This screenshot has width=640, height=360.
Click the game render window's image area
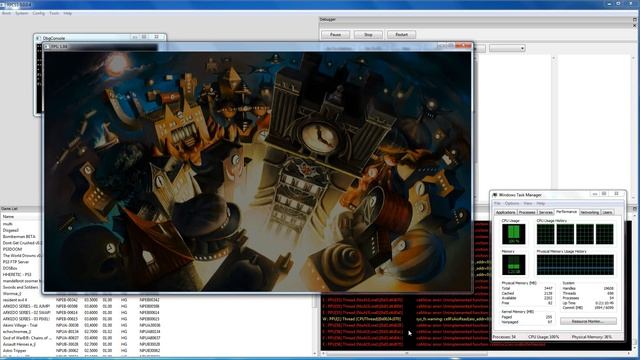(258, 171)
